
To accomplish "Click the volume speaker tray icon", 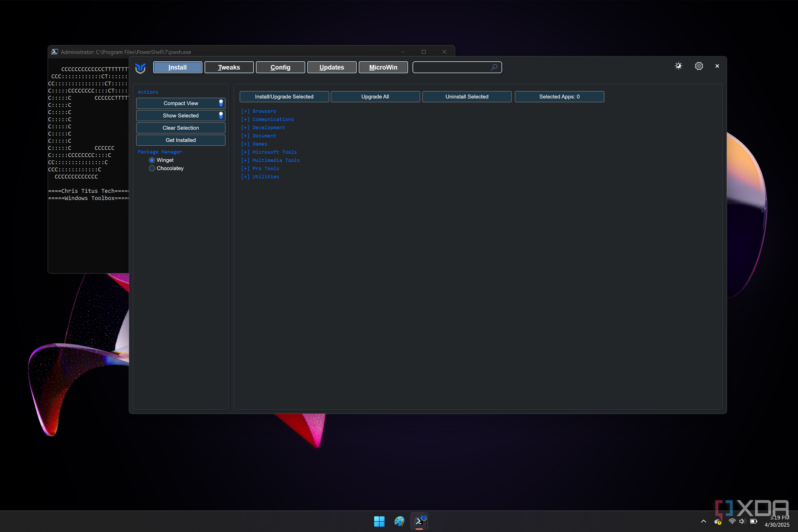I will click(x=742, y=521).
